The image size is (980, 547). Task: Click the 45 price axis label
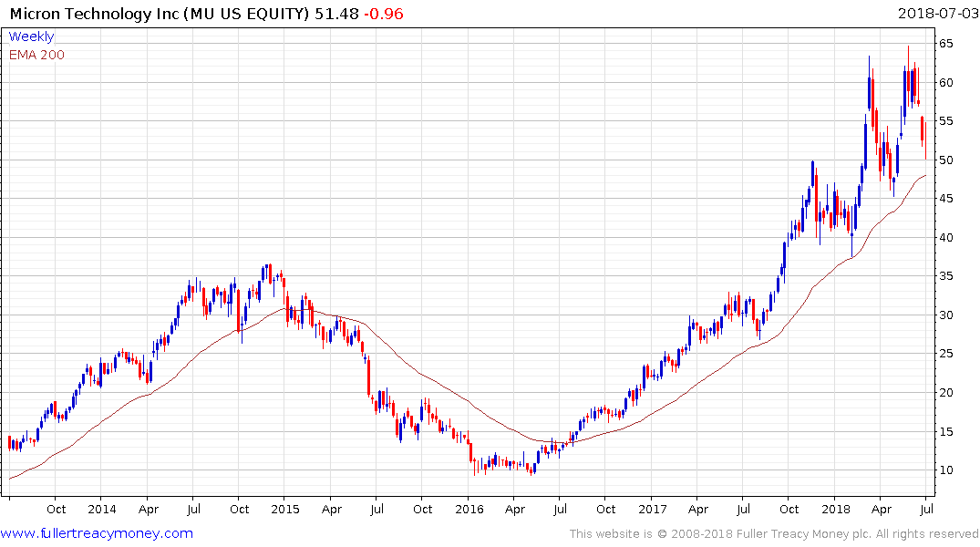tap(945, 199)
